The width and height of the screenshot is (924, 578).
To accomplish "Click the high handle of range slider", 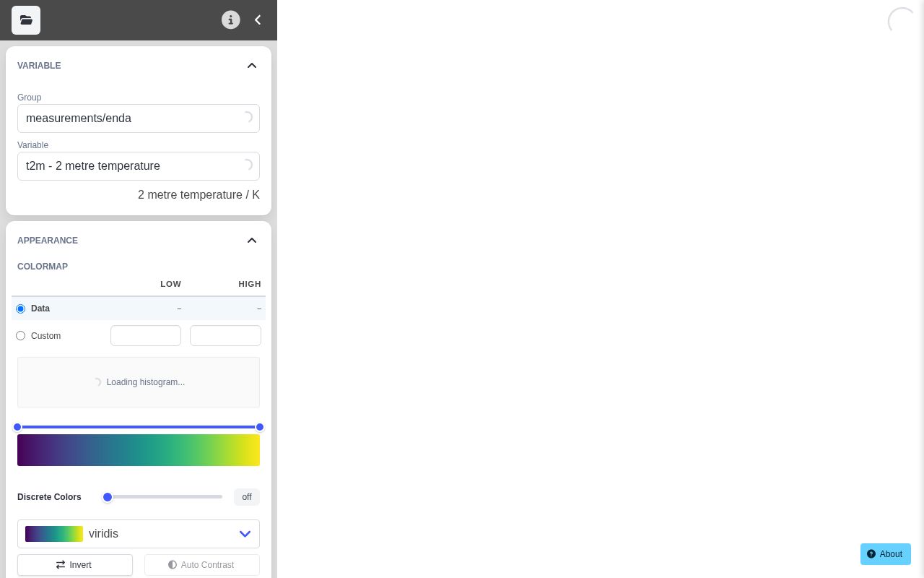I will [260, 427].
